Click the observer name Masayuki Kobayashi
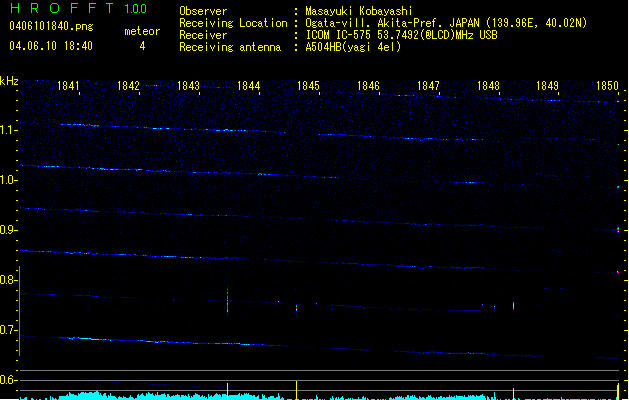Screen dimensions: 629x400 coord(359,11)
